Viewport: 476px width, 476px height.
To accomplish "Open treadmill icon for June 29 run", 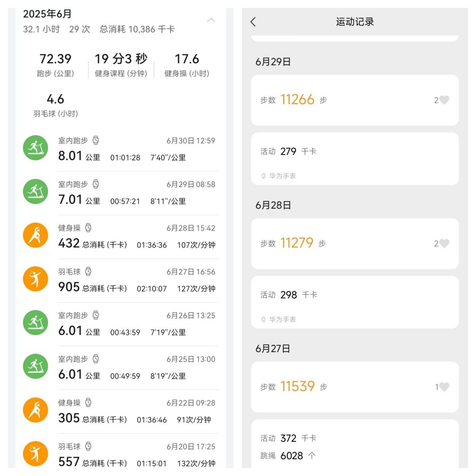I will (x=36, y=192).
